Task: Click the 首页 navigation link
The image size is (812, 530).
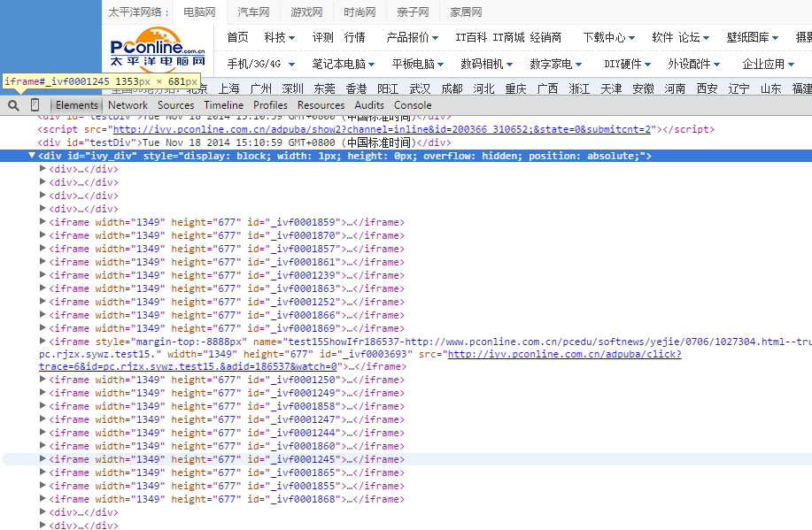Action: (237, 37)
